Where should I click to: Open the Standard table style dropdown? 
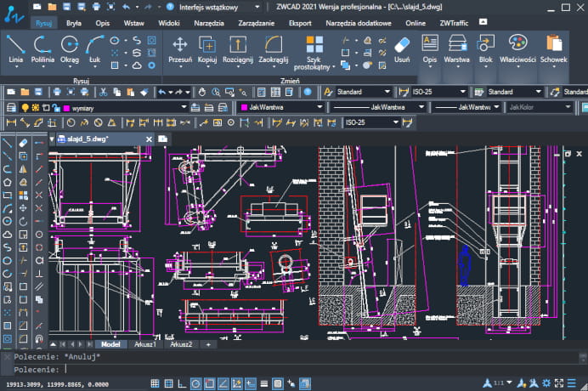[515, 92]
